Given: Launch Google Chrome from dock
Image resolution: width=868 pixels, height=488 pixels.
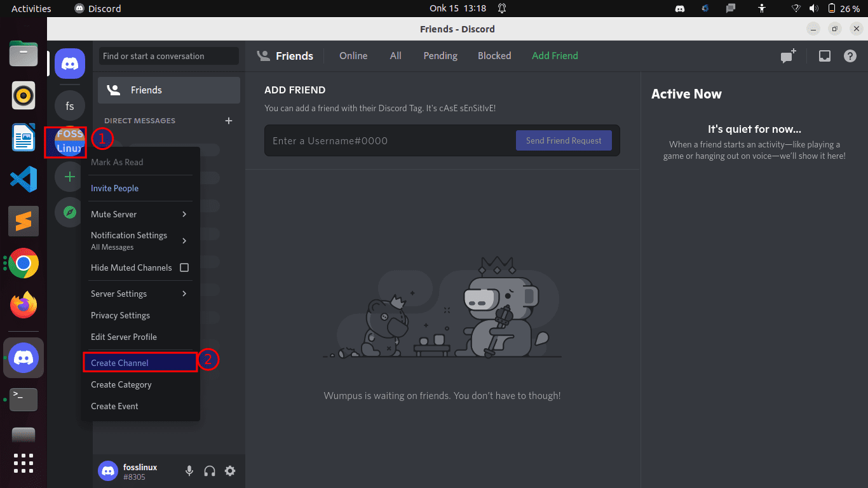Looking at the screenshot, I should click(24, 264).
